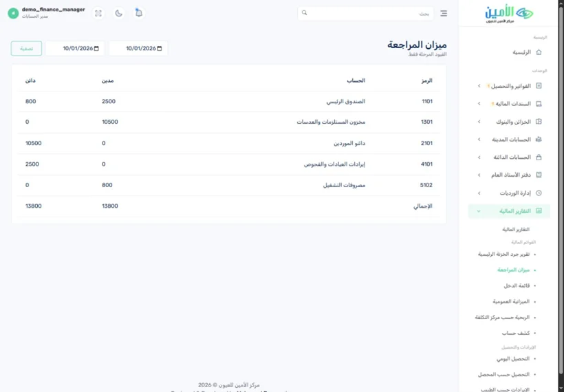Click the ميزان المراجعة page title
The image size is (564, 392).
point(417,45)
